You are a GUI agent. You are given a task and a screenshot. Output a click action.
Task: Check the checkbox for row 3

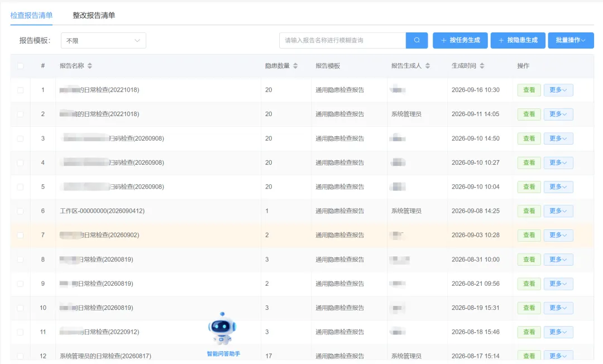21,138
